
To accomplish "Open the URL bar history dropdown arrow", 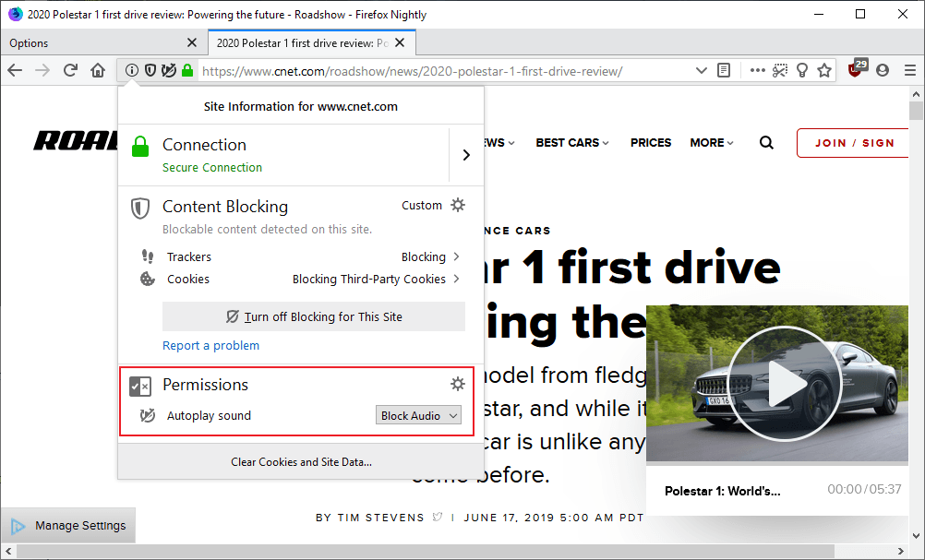I will point(701,71).
